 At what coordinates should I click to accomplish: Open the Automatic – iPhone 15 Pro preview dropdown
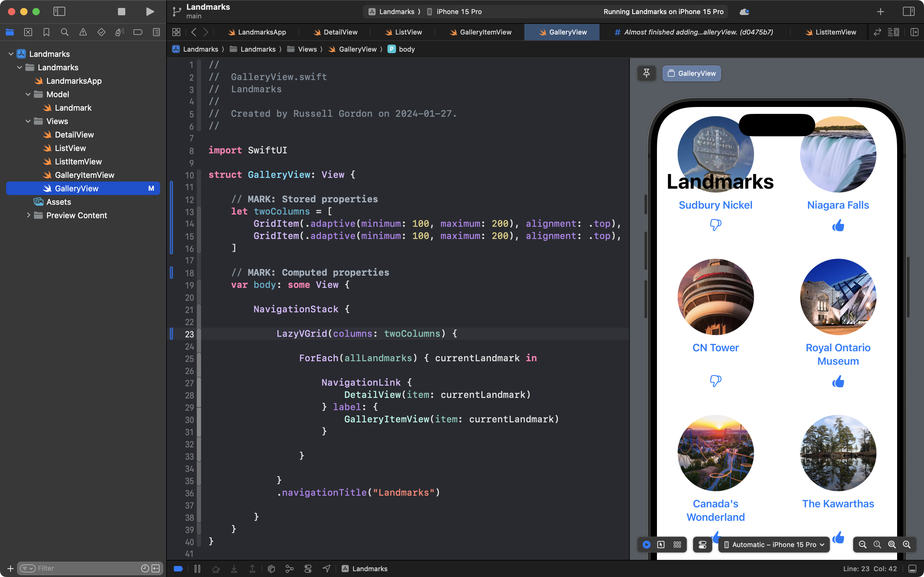click(x=774, y=545)
